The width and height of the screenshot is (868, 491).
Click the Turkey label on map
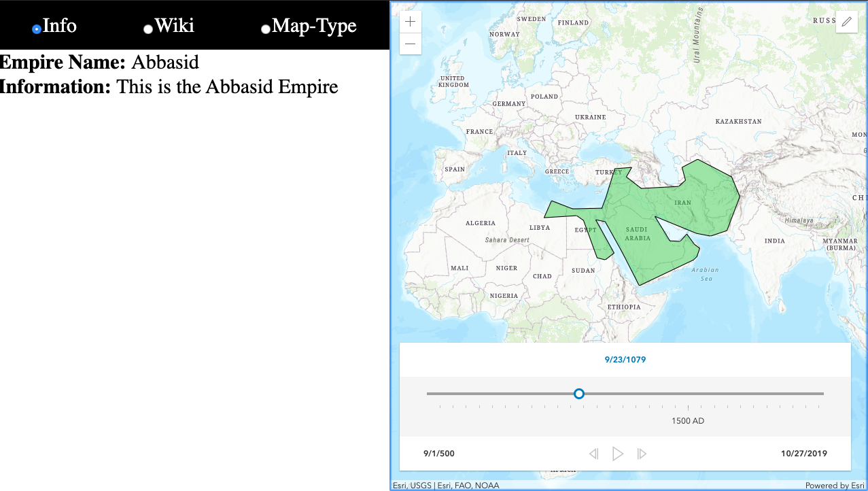[608, 173]
